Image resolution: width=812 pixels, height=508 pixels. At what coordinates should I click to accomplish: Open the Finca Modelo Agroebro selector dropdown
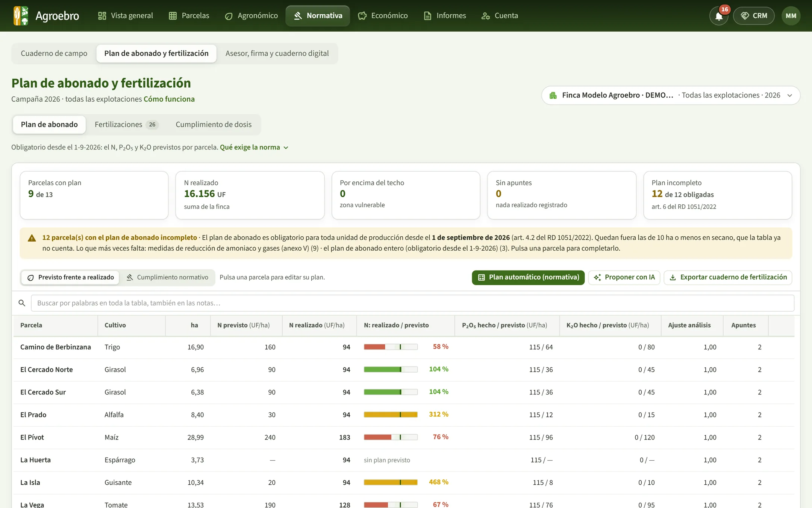(x=671, y=95)
